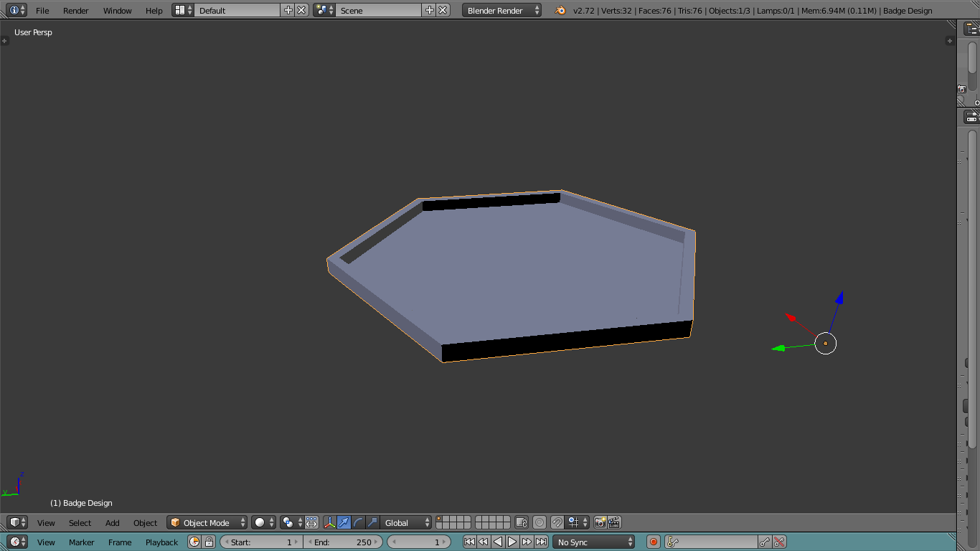Select the first scene layer button

tap(439, 519)
